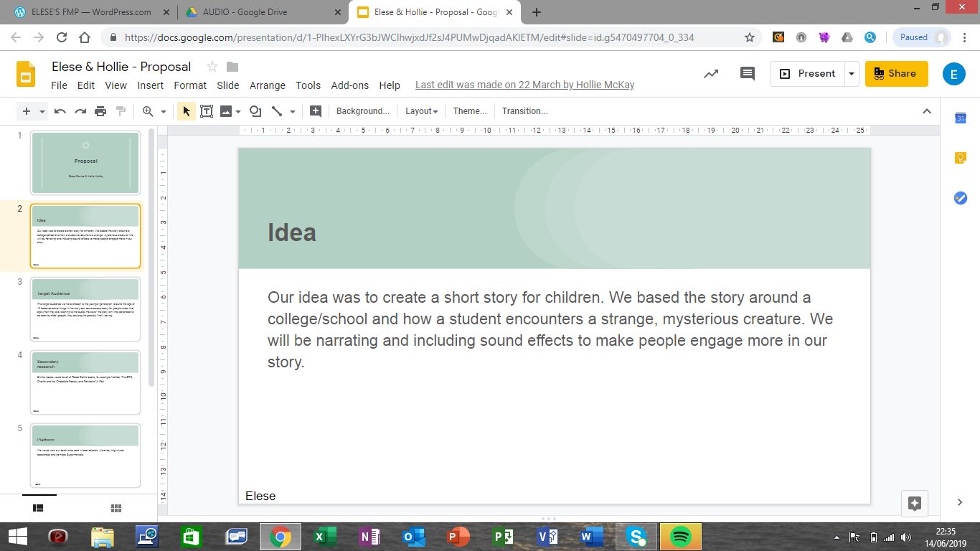Image resolution: width=980 pixels, height=551 pixels.
Task: Star the Elese & Hollie - Proposal presentation
Action: tap(212, 67)
